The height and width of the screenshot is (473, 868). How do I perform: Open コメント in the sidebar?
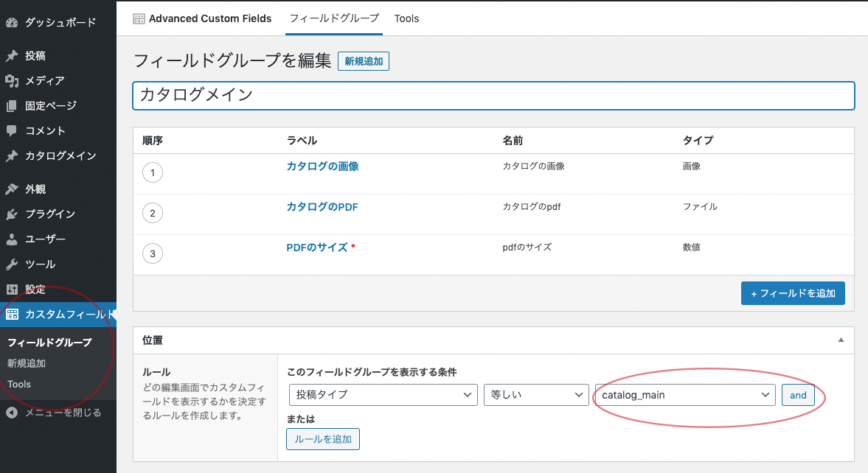tap(46, 131)
